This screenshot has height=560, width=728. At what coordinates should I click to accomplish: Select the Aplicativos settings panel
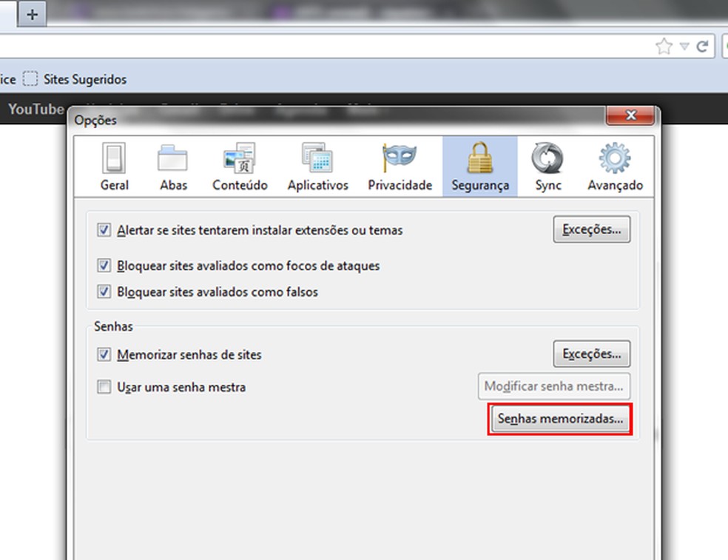click(317, 165)
